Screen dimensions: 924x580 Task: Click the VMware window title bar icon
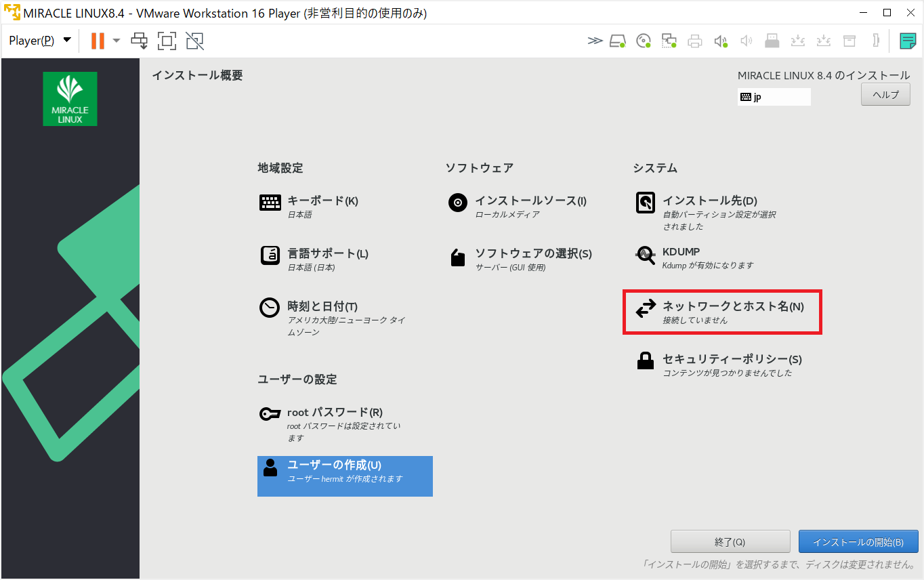click(12, 12)
